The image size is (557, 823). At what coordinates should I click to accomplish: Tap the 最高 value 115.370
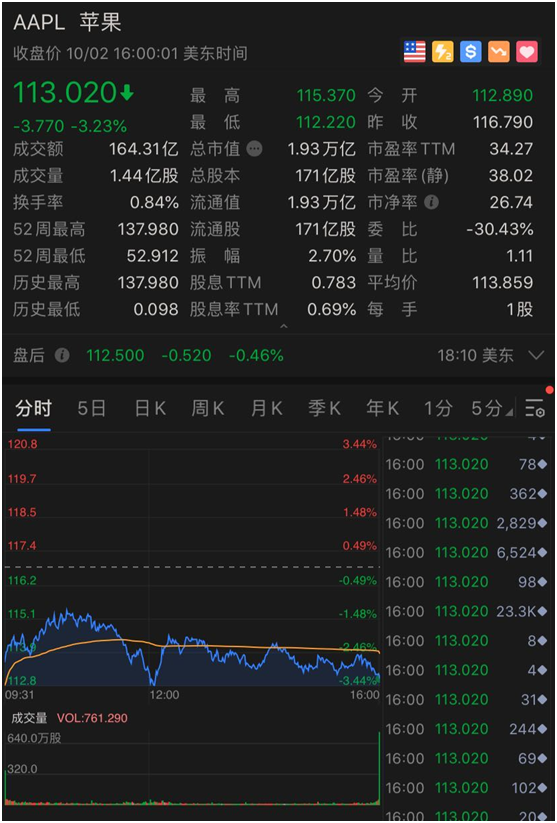(326, 96)
